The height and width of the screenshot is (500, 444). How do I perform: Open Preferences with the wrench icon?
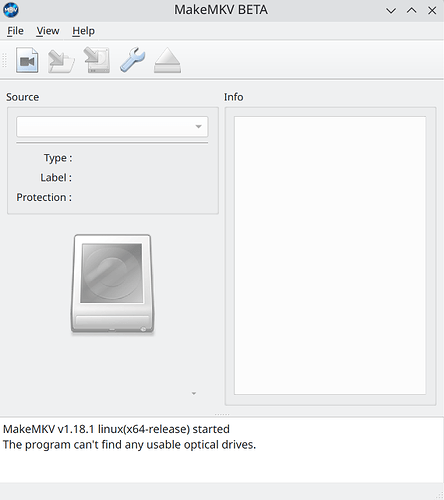coord(132,60)
